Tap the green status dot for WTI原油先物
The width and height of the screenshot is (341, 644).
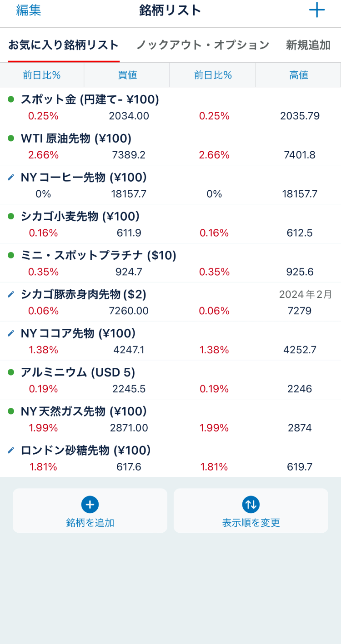11,139
